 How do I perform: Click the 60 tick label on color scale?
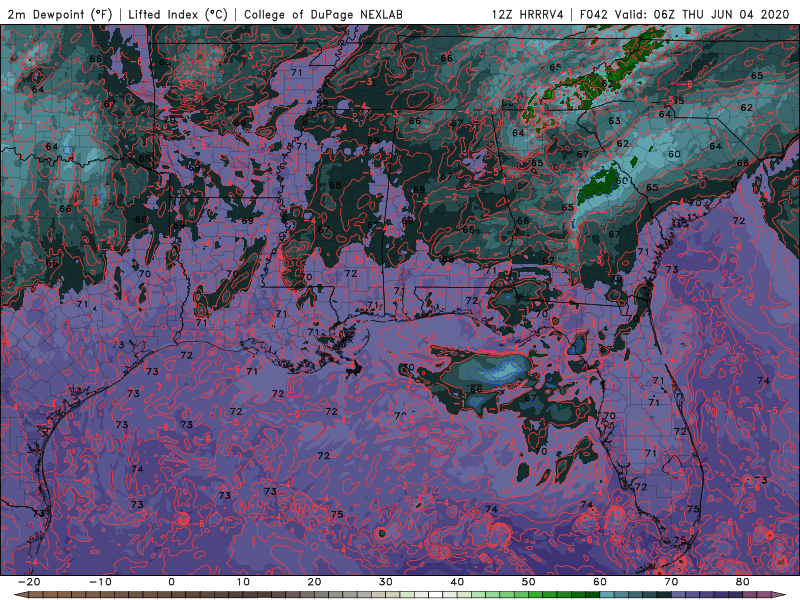[600, 582]
